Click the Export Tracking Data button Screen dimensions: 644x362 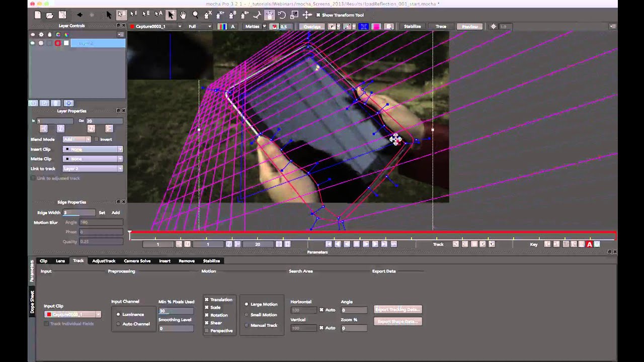(x=398, y=310)
